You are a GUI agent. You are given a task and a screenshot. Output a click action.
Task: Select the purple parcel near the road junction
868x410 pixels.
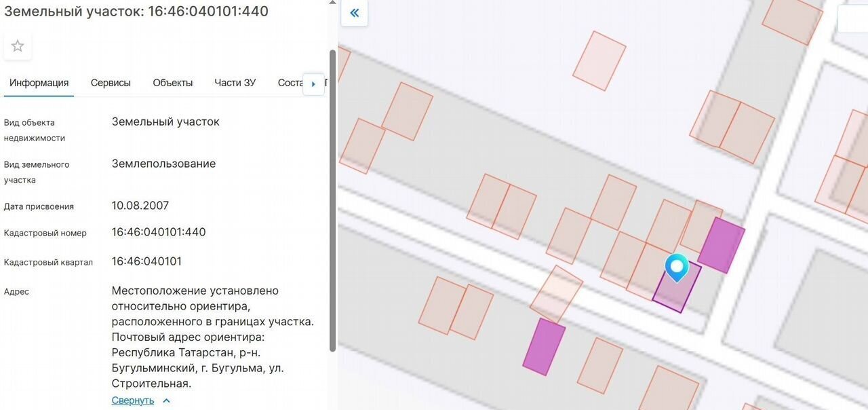[x=722, y=245]
